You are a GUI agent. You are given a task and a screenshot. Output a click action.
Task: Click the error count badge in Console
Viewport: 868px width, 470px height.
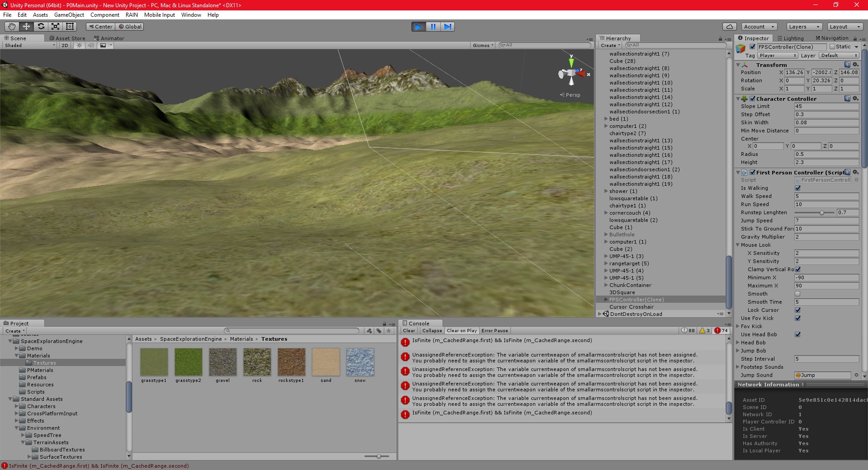pos(721,330)
